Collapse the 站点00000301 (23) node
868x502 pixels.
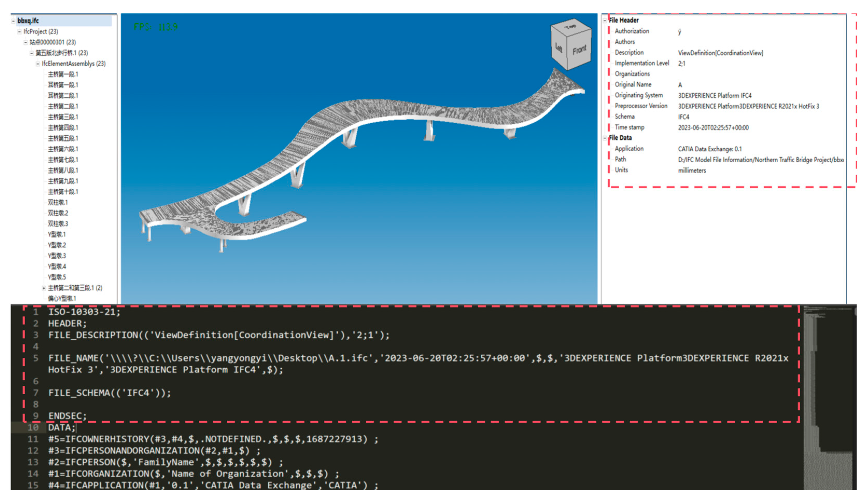point(25,43)
